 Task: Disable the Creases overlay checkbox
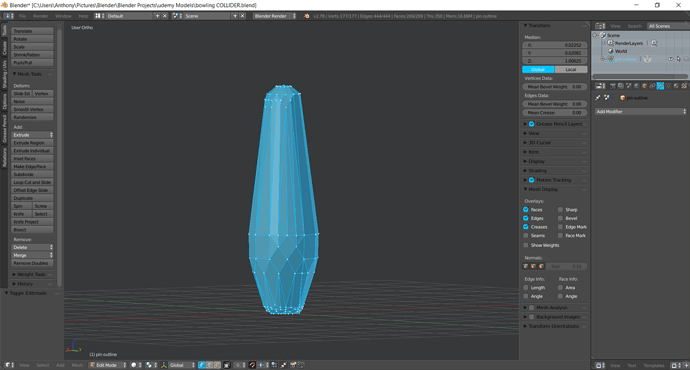click(x=526, y=227)
